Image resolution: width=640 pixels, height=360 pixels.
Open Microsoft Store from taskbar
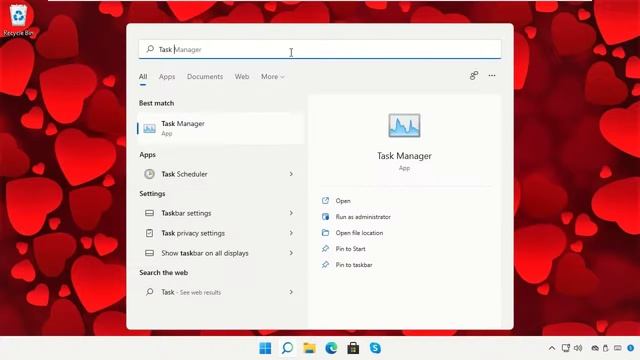pos(353,348)
